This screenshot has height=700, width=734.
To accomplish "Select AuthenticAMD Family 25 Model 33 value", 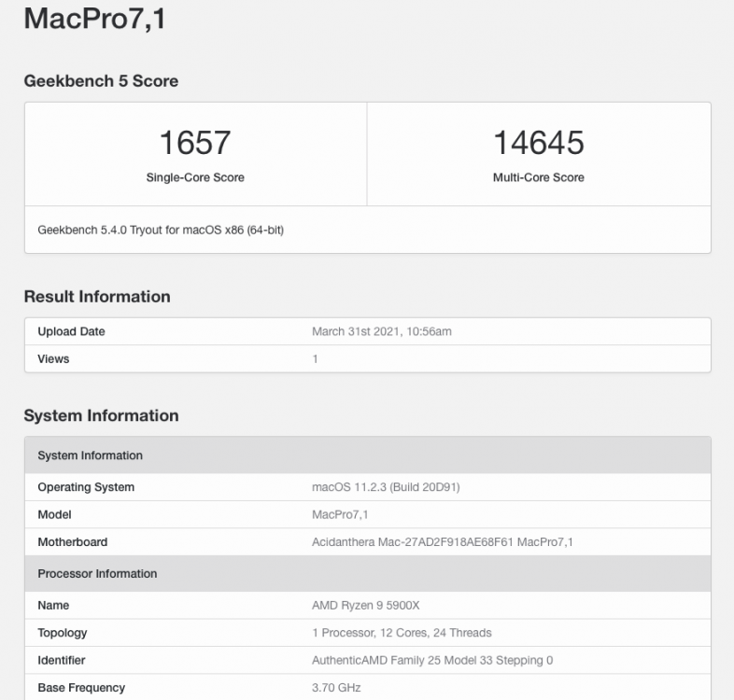I will coord(432,660).
